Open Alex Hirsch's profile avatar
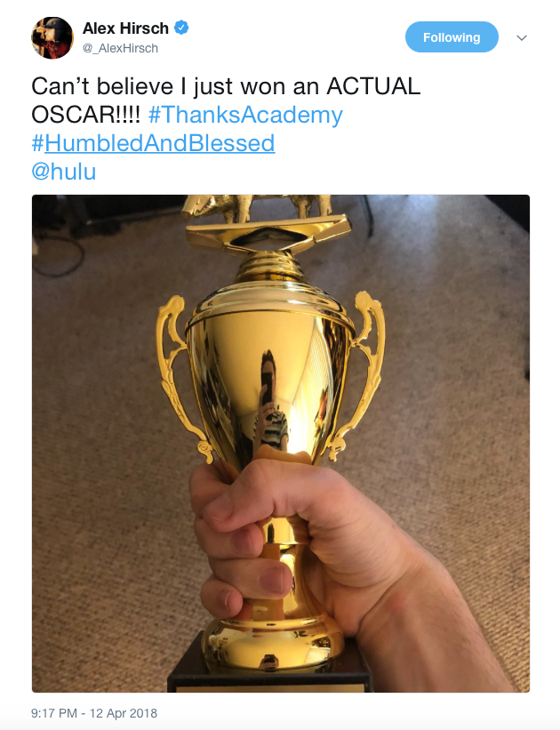The image size is (560, 730). (52, 38)
